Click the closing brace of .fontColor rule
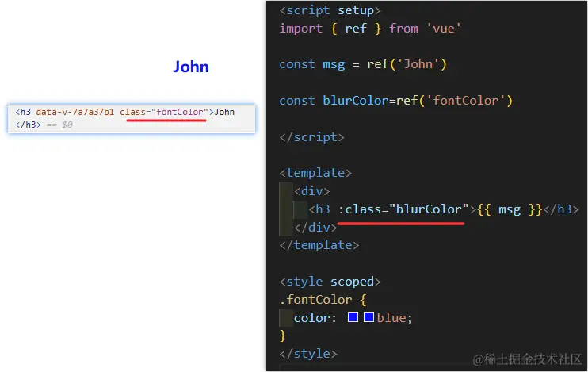 [x=283, y=336]
